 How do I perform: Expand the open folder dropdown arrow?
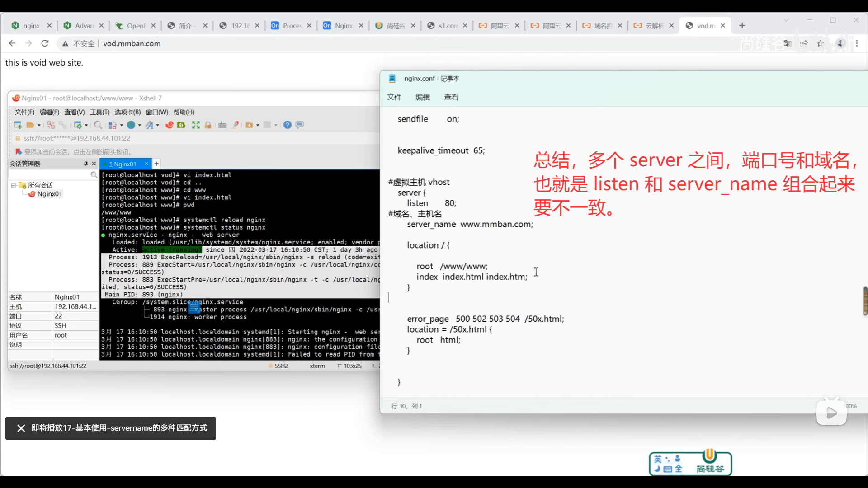click(x=39, y=125)
